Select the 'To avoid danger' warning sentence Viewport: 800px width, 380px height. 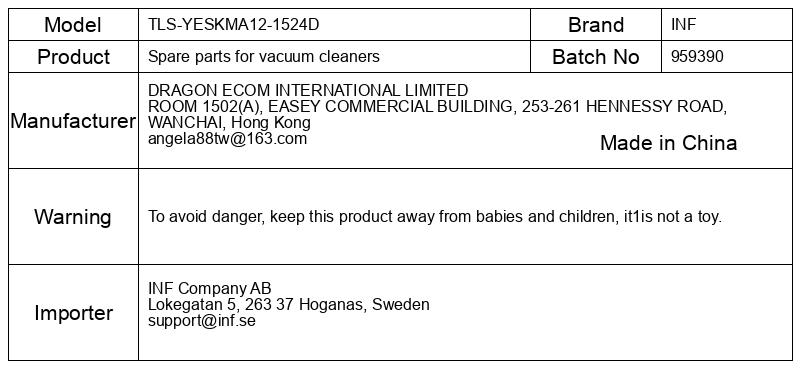coord(435,216)
